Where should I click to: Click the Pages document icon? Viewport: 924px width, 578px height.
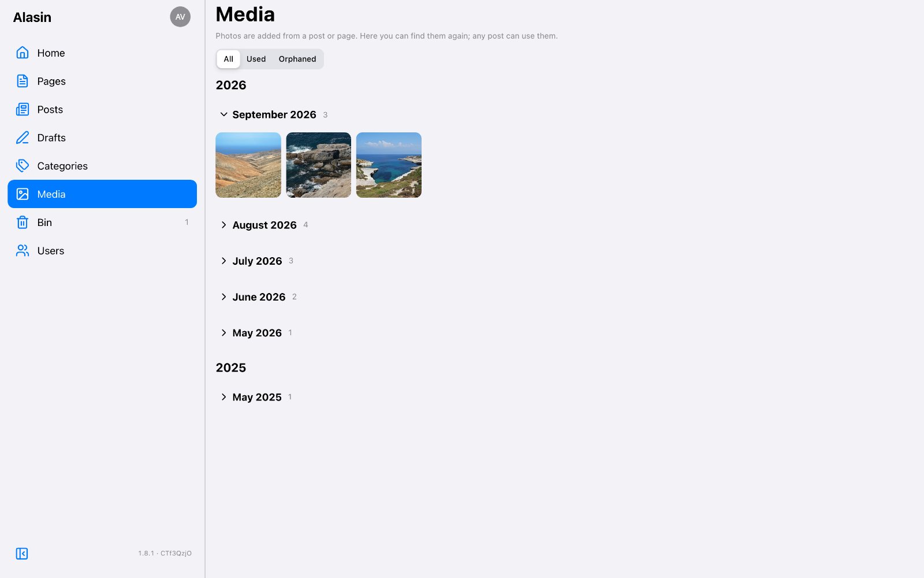click(x=23, y=81)
